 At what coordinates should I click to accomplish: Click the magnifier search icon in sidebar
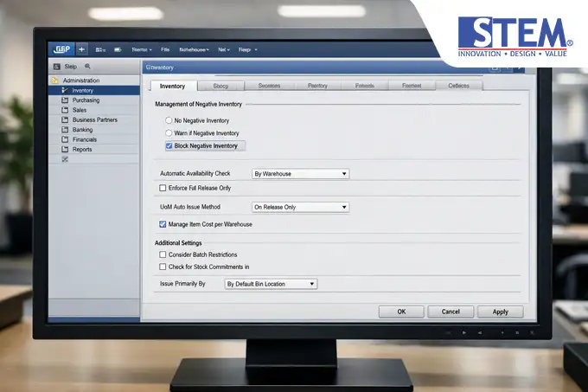pos(87,67)
